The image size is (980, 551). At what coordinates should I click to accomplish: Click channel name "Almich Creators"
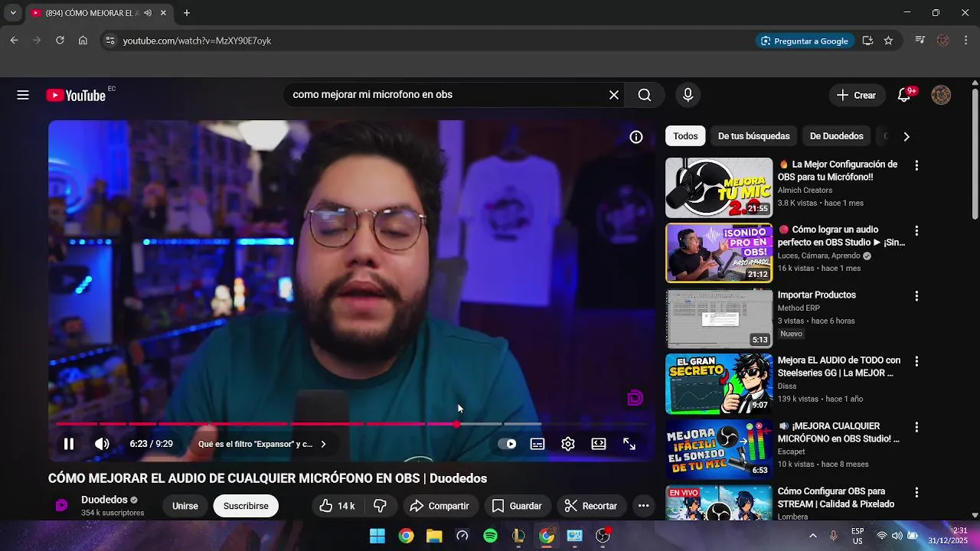(x=805, y=190)
